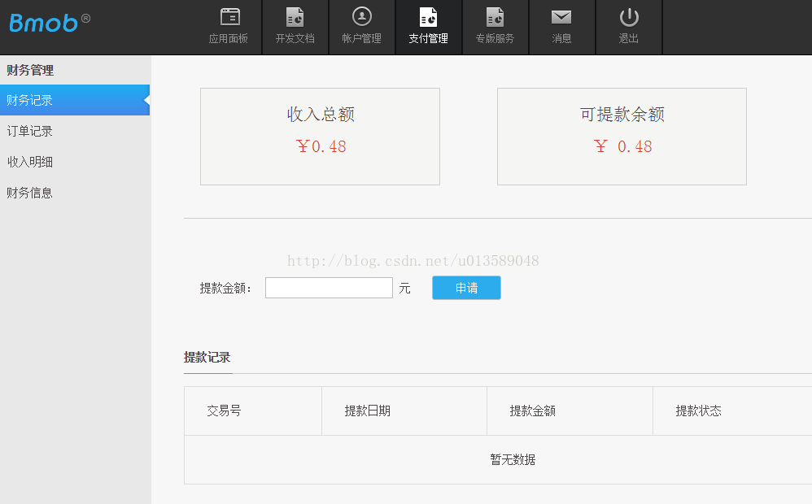Open the 应用面板 (app dashboard) icon
Viewport: 812px width, 504px height.
click(229, 27)
